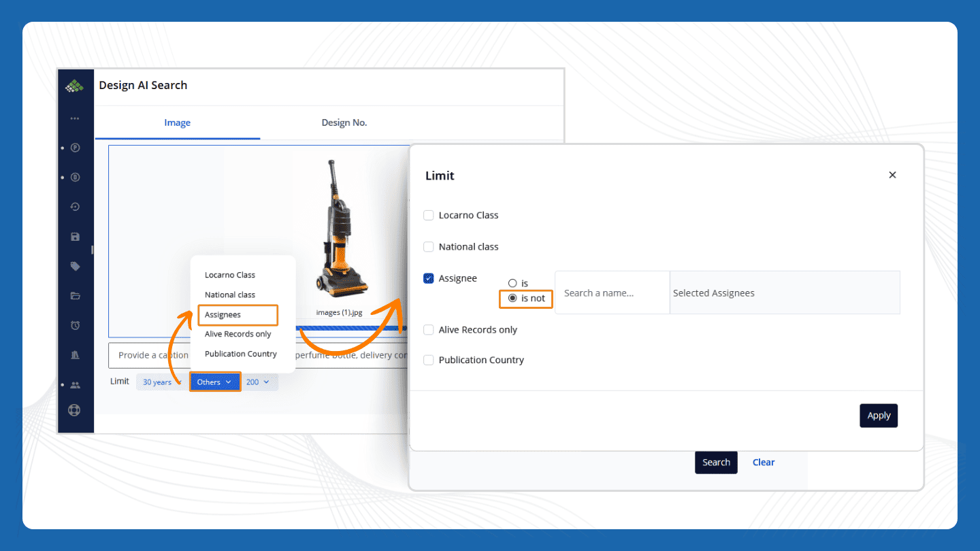Toggle the Others dropdown button
Screen dimensions: 980x551
click(x=215, y=382)
